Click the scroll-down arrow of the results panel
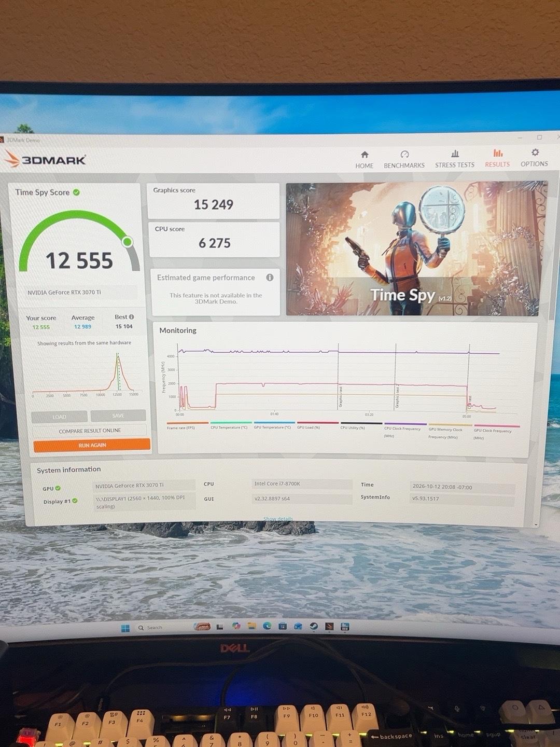The width and height of the screenshot is (560, 747). click(x=536, y=525)
